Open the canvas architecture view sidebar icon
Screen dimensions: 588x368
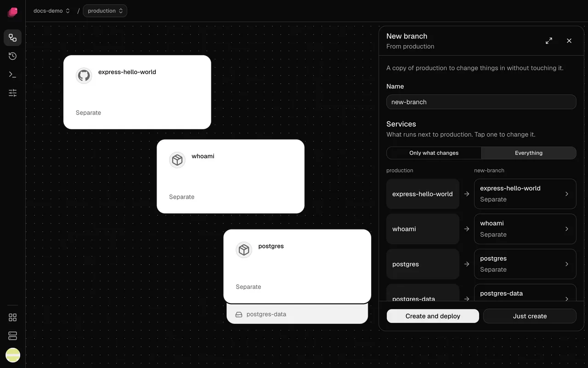(13, 38)
